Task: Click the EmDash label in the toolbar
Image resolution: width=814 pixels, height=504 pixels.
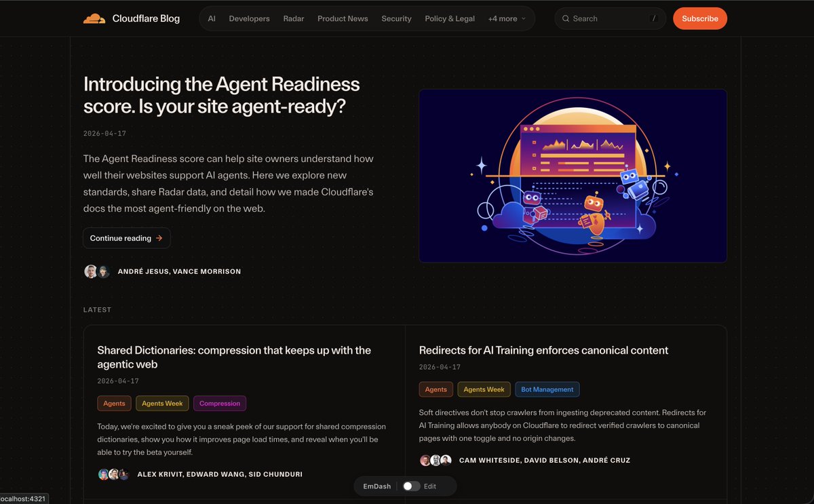Action: tap(376, 486)
